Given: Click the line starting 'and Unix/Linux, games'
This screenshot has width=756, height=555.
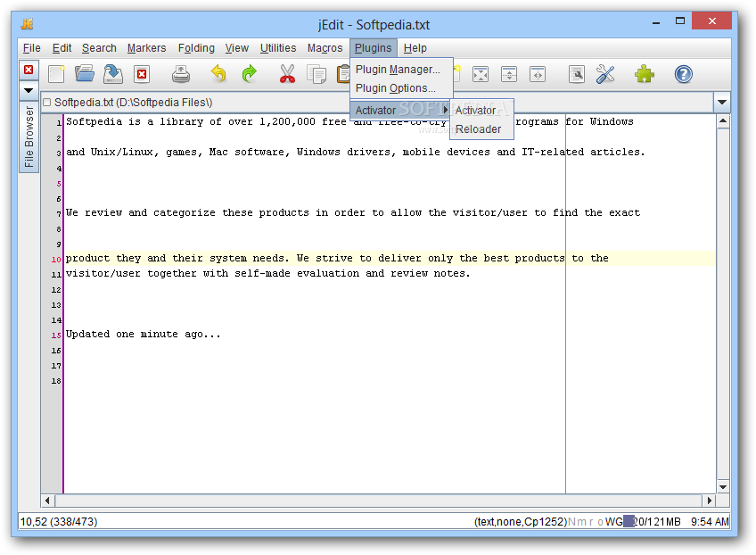Looking at the screenshot, I should 355,152.
